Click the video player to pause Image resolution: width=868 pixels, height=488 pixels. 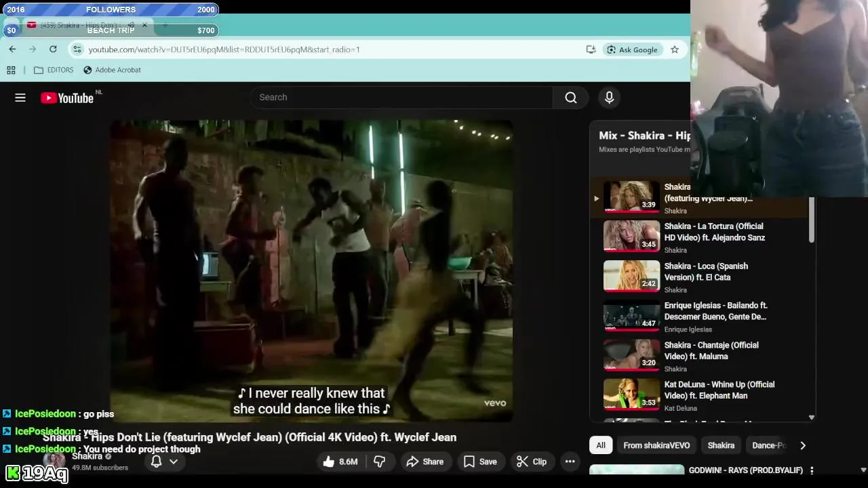click(x=312, y=271)
